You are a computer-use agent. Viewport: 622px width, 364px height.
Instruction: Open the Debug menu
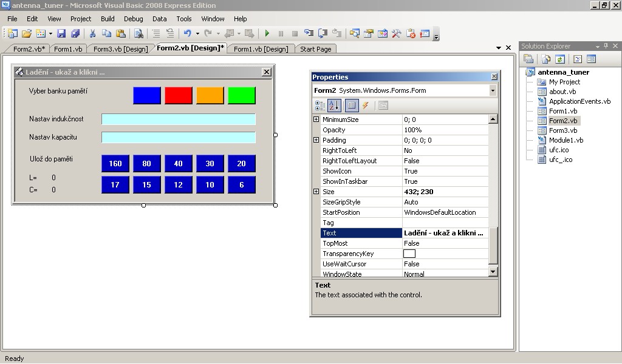coord(133,19)
